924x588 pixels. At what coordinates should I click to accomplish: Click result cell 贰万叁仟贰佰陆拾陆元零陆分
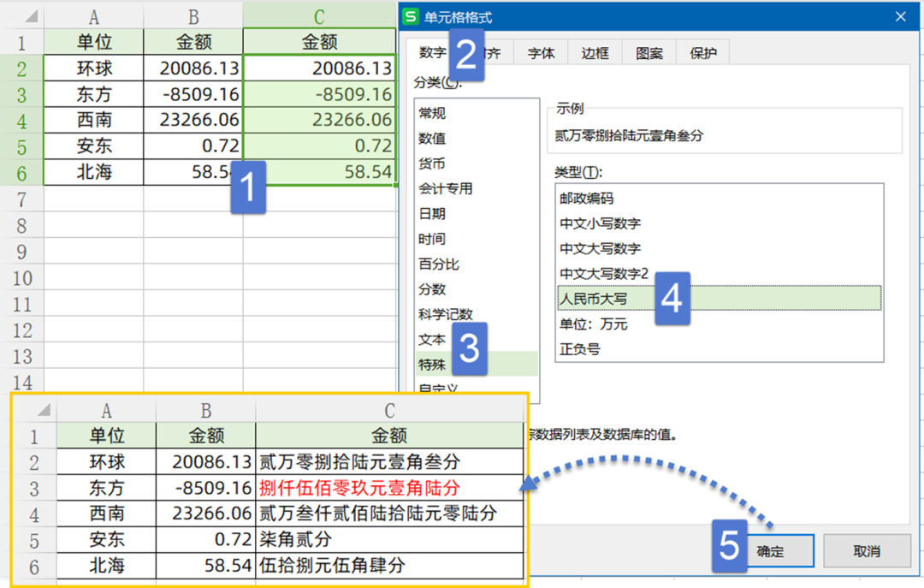click(389, 513)
